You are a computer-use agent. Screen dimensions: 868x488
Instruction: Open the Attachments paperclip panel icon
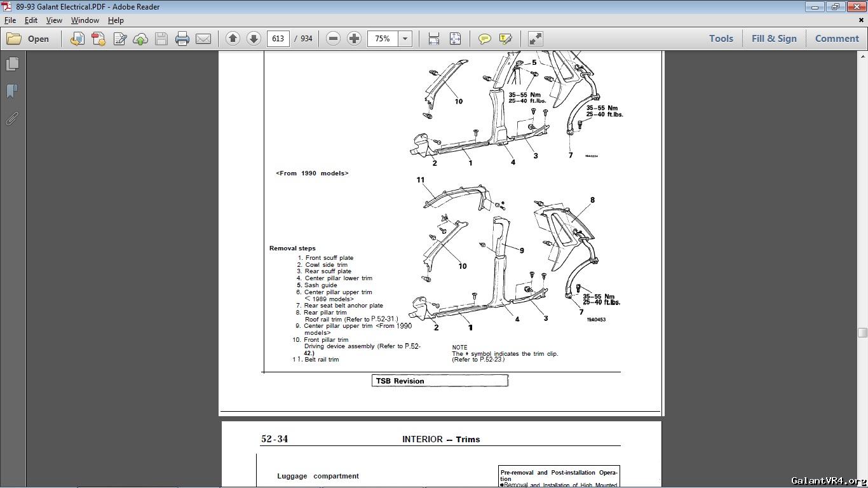(x=11, y=119)
